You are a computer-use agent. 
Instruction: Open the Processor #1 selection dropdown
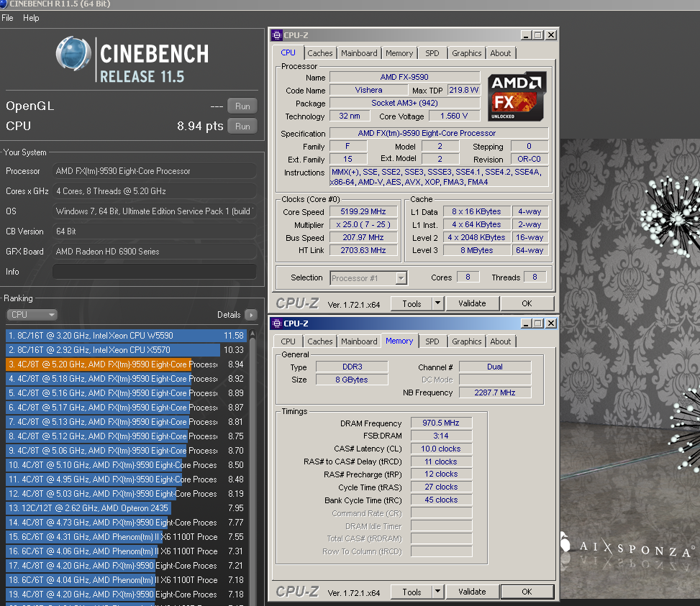pos(368,277)
